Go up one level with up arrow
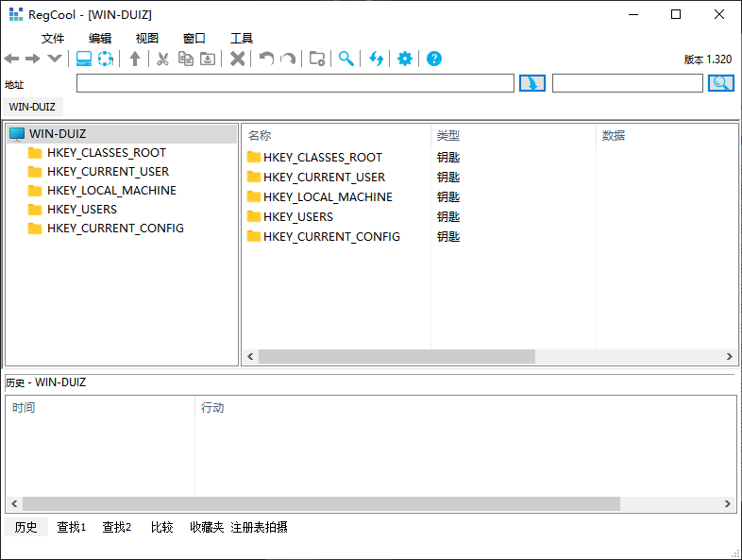Image resolution: width=742 pixels, height=560 pixels. click(135, 59)
